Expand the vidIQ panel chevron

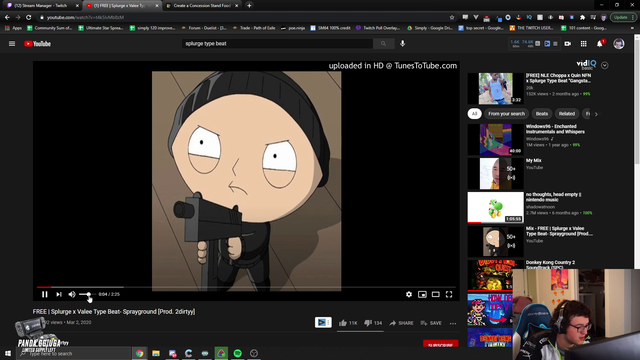click(604, 65)
